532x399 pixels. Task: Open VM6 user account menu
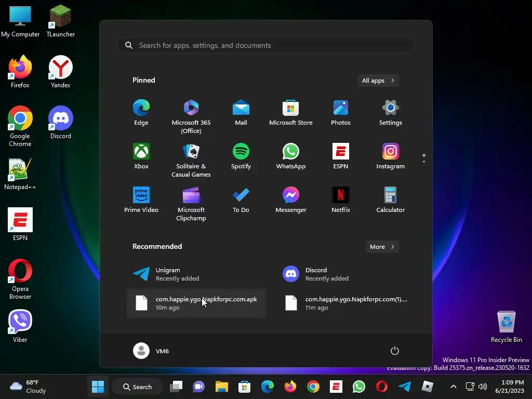point(151,351)
